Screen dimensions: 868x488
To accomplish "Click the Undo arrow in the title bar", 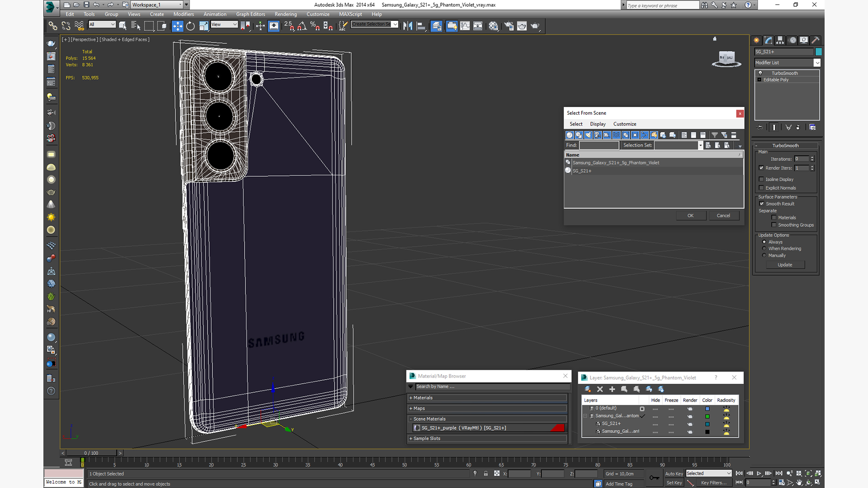I will [96, 5].
